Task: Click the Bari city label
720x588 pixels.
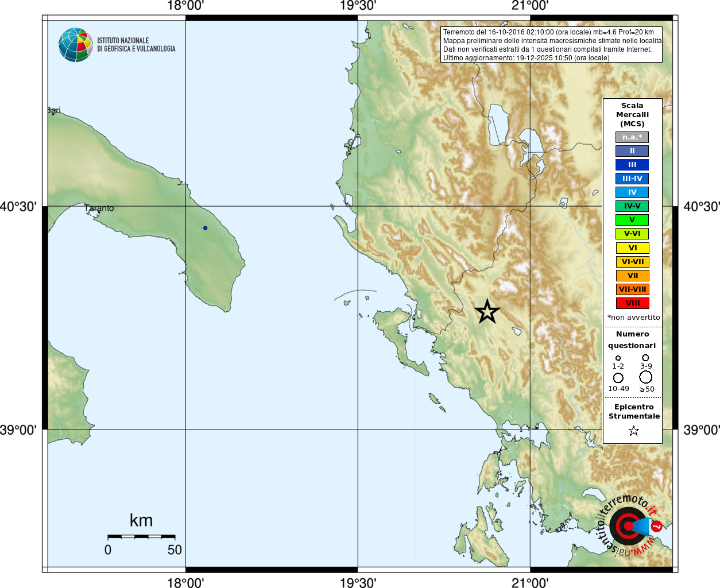Action: coord(53,110)
